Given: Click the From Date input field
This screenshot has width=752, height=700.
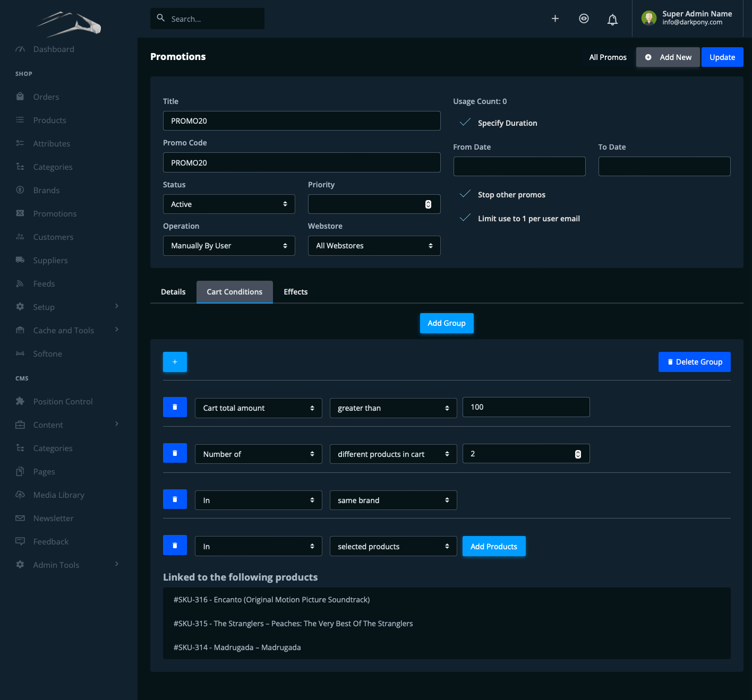Looking at the screenshot, I should [519, 167].
